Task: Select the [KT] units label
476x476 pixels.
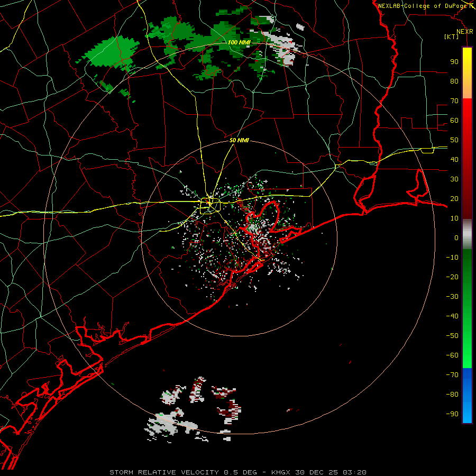Action: (451, 36)
